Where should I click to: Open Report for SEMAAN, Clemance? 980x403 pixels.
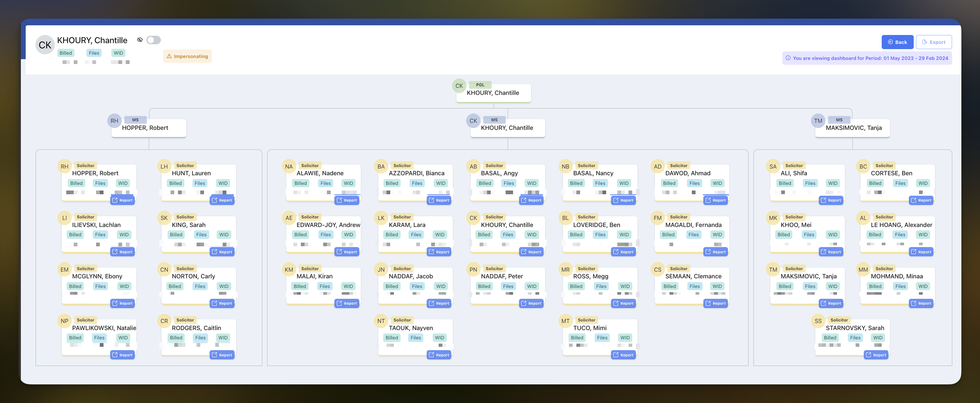point(716,303)
